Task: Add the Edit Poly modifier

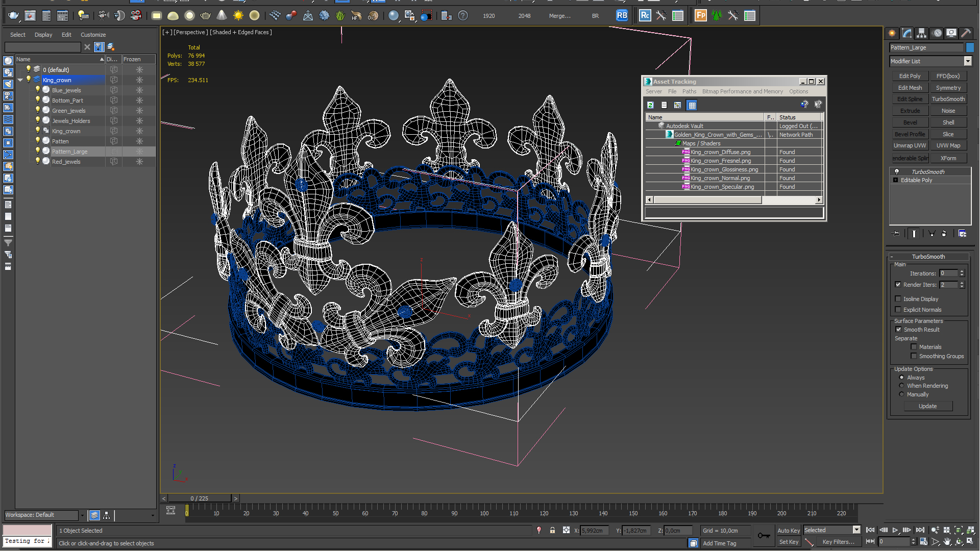Action: click(x=910, y=76)
